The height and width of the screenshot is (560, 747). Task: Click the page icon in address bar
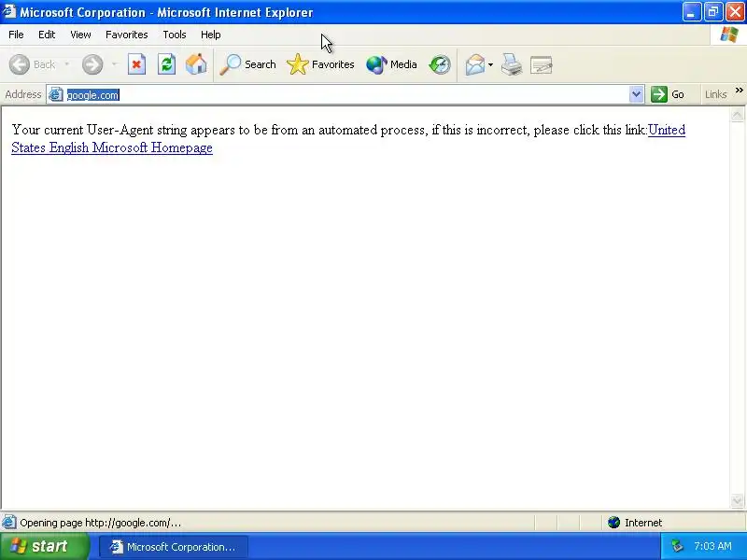(56, 95)
